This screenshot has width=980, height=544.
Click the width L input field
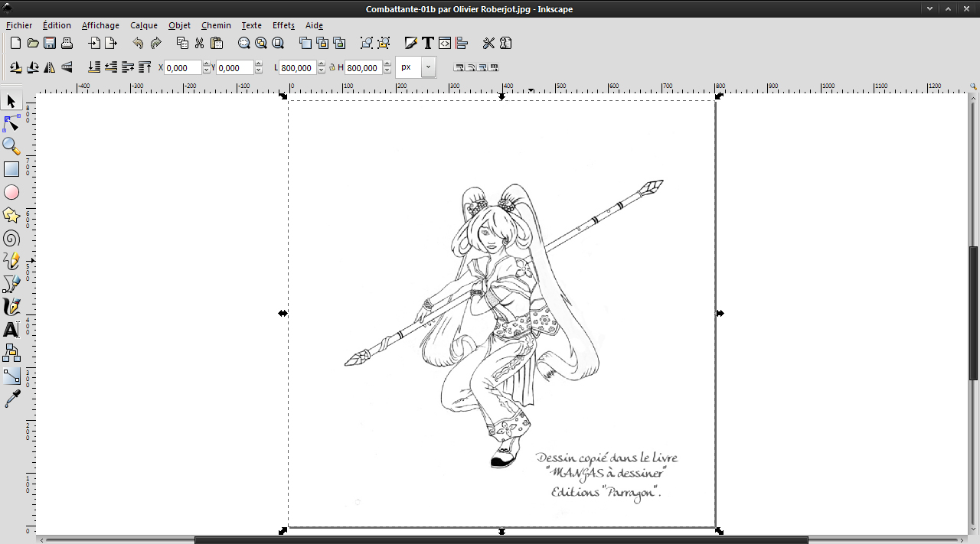(x=298, y=67)
